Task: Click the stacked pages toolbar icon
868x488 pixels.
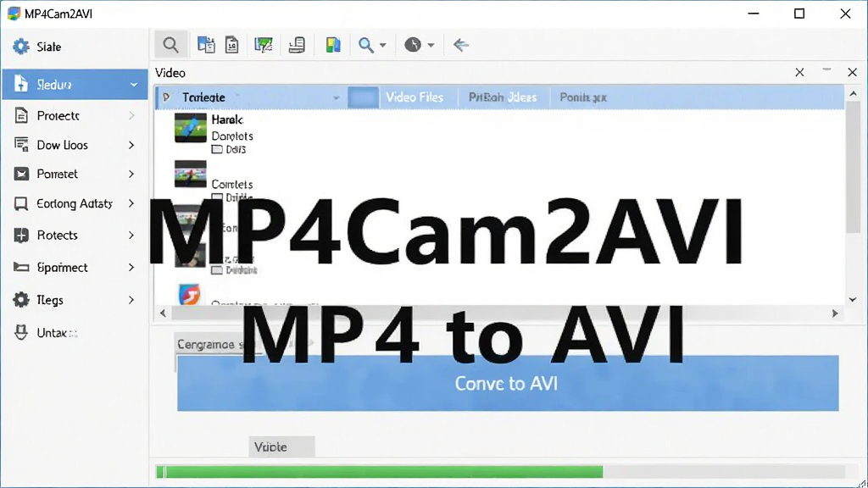Action: tap(297, 45)
